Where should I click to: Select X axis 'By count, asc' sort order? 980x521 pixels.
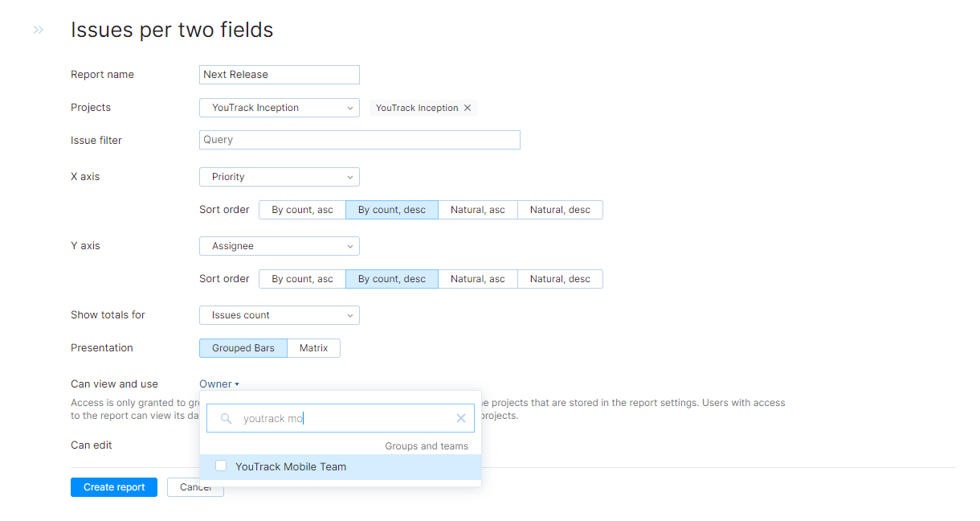click(302, 210)
